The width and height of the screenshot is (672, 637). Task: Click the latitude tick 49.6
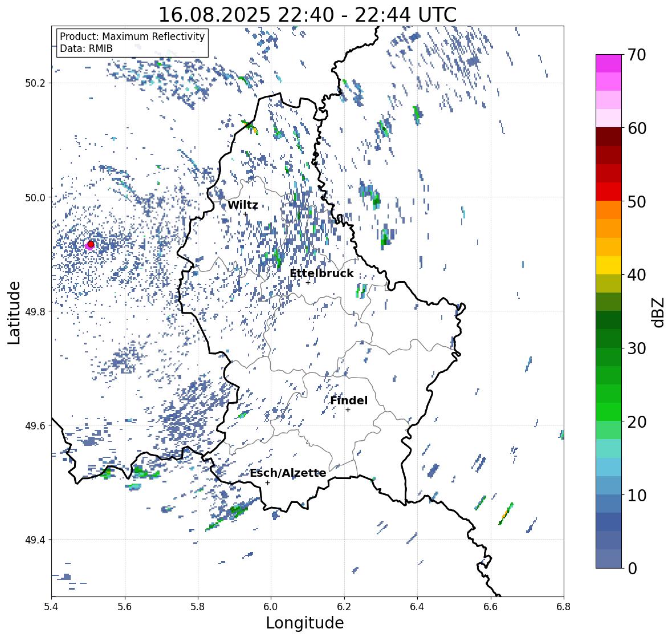tap(35, 425)
